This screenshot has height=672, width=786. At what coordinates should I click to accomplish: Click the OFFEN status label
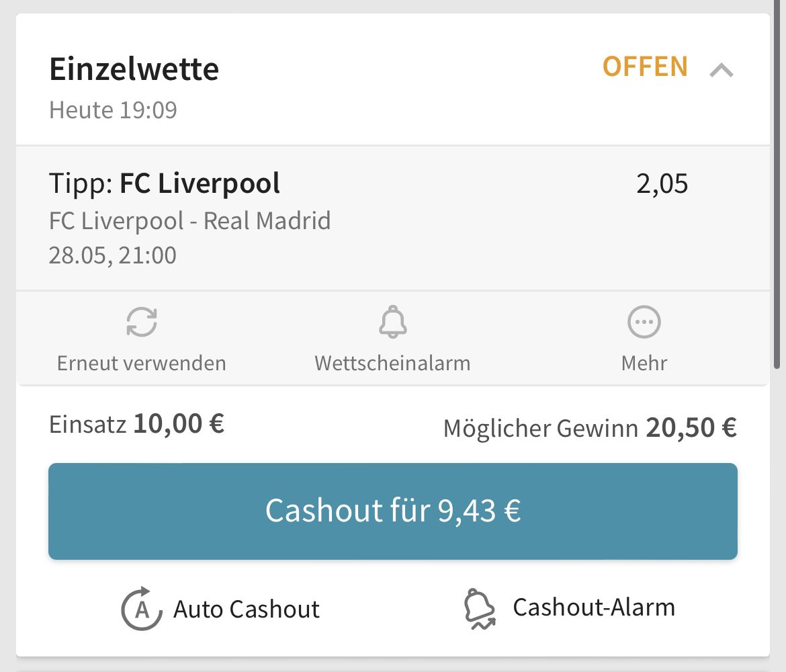(x=645, y=67)
